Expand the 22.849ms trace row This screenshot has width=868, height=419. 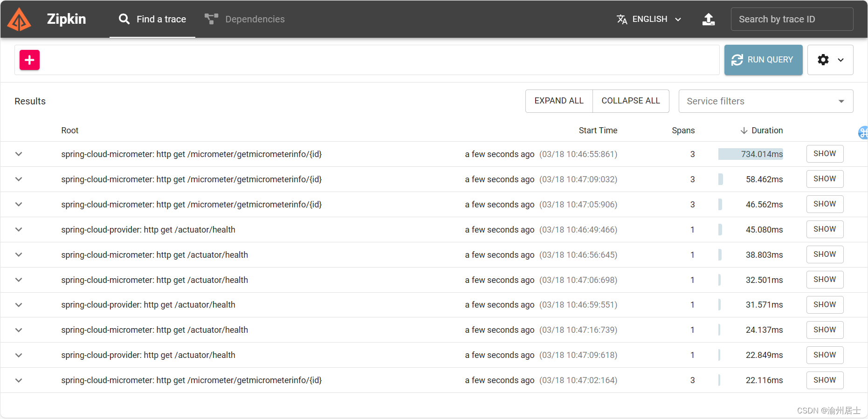pos(19,355)
